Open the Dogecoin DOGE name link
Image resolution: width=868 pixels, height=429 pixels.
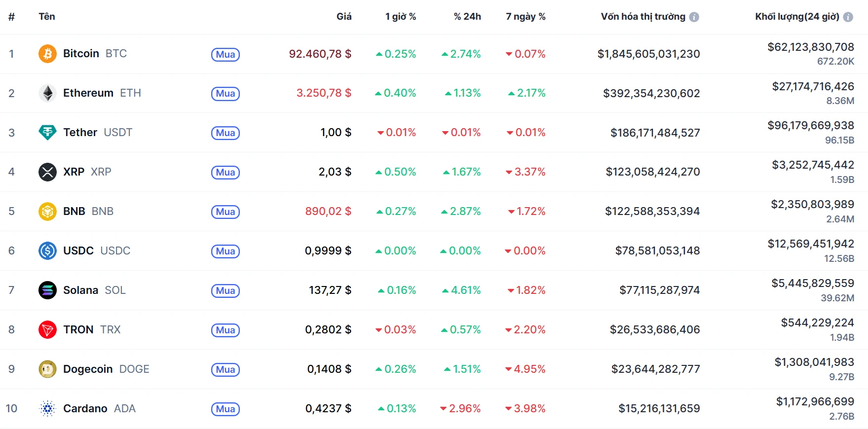[x=106, y=369]
